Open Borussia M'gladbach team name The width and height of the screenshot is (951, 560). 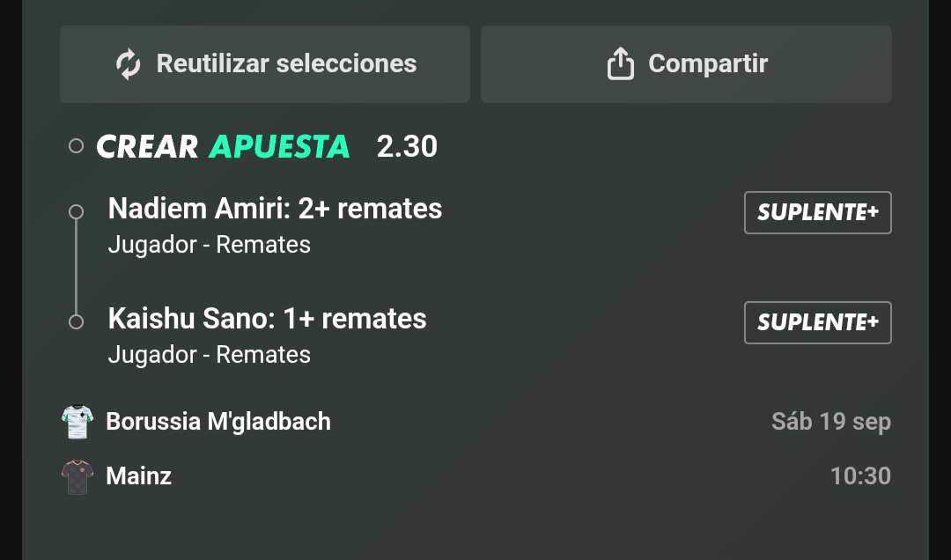pyautogui.click(x=218, y=422)
